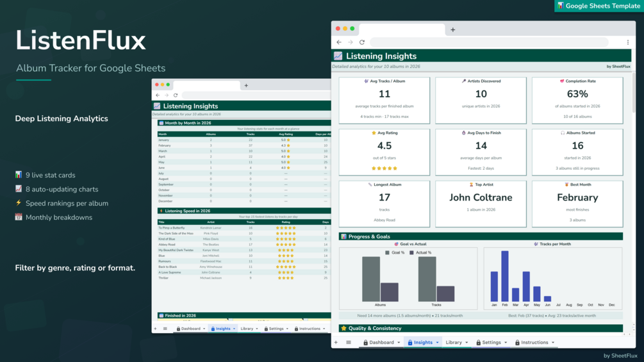644x362 pixels.
Task: Click the Google Sheets Template badge
Action: coord(599,6)
